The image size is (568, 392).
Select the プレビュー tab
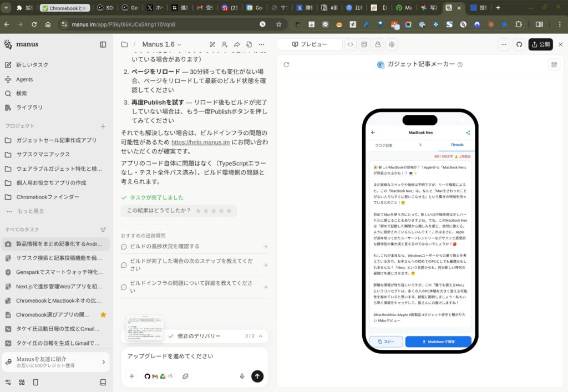(310, 44)
